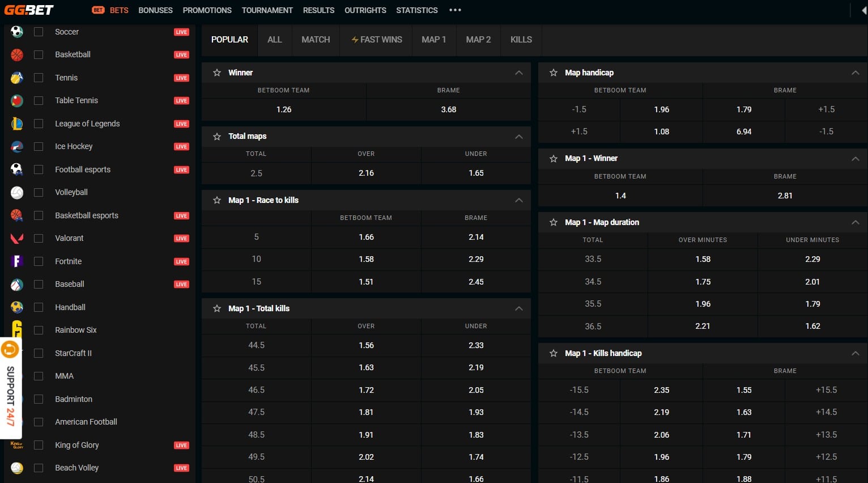Select Over 2.5 total maps odds 2.16
Screen dimensions: 868x483
[x=366, y=173]
